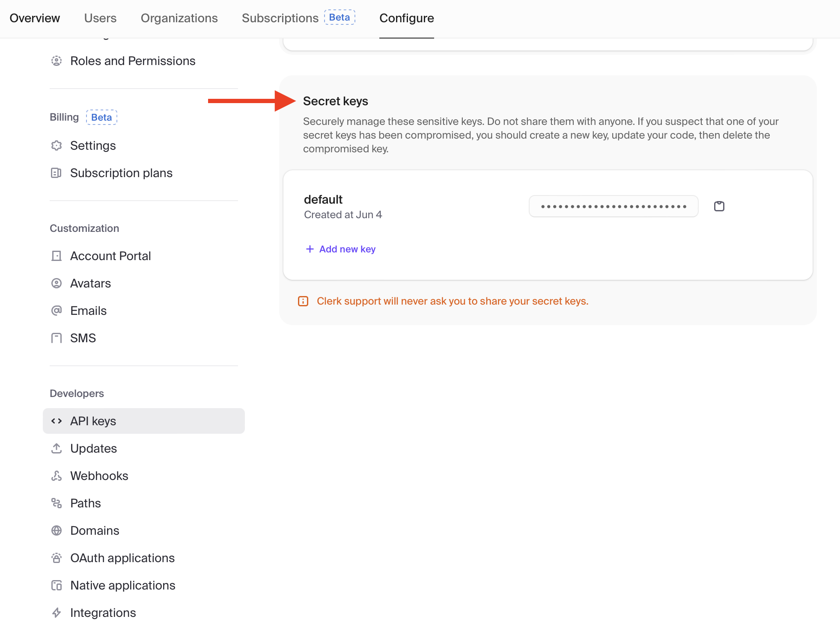This screenshot has width=840, height=634.
Task: Select the masked secret key field
Action: [613, 206]
